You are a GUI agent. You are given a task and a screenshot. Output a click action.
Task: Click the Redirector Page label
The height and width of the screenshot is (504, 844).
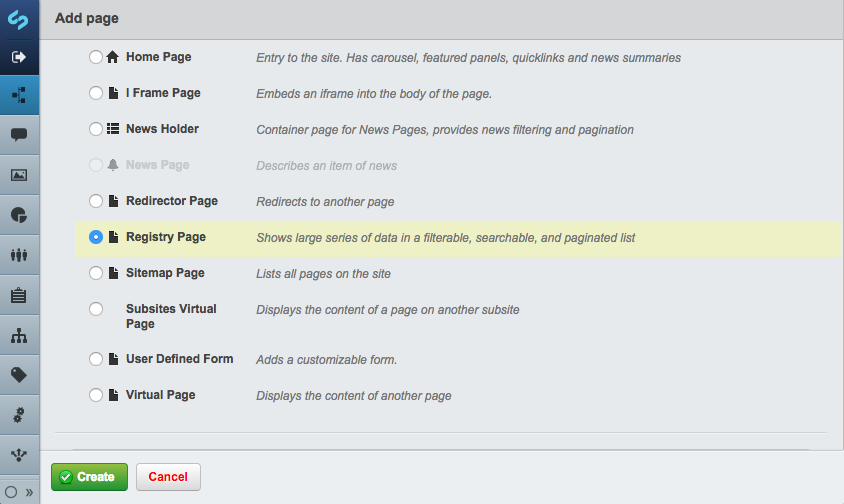(x=172, y=201)
